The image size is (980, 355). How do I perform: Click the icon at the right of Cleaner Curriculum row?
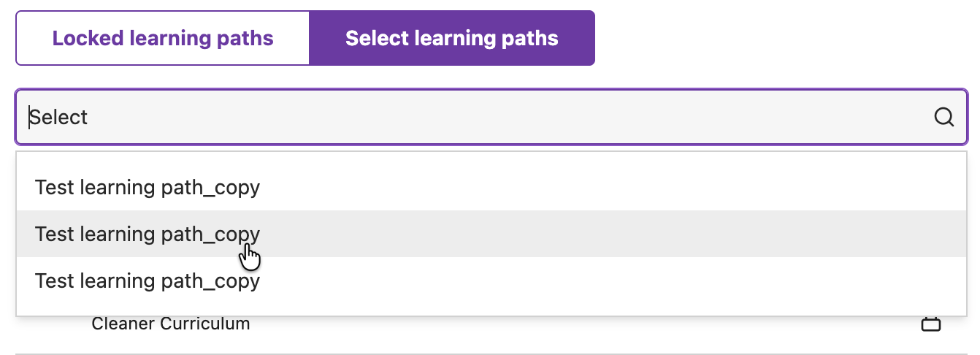930,324
